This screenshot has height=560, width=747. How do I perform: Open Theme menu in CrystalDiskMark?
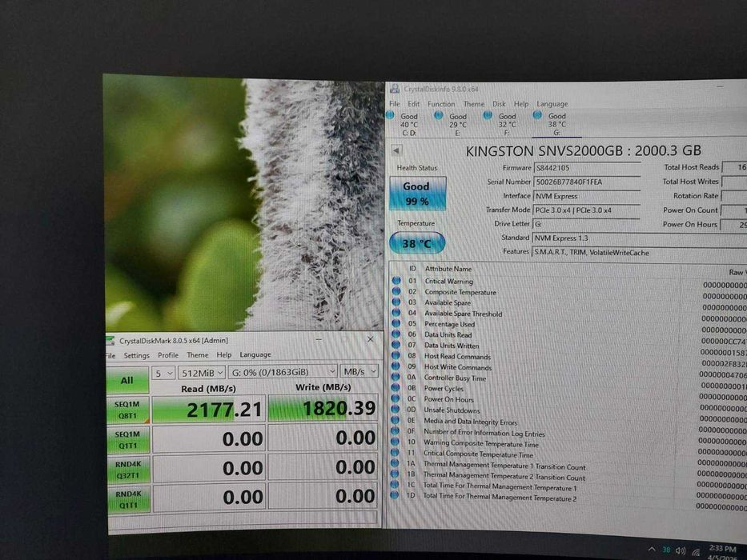click(x=198, y=354)
